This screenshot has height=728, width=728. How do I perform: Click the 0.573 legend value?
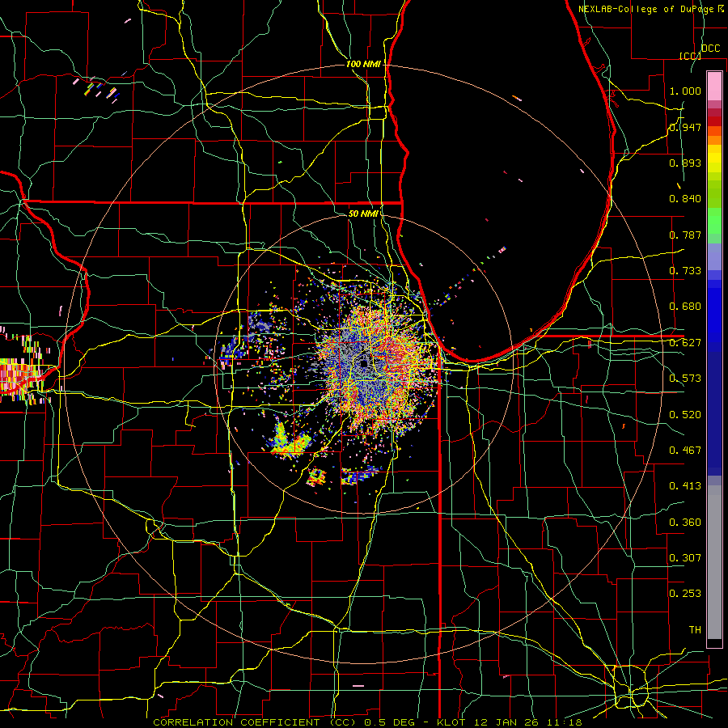point(685,379)
